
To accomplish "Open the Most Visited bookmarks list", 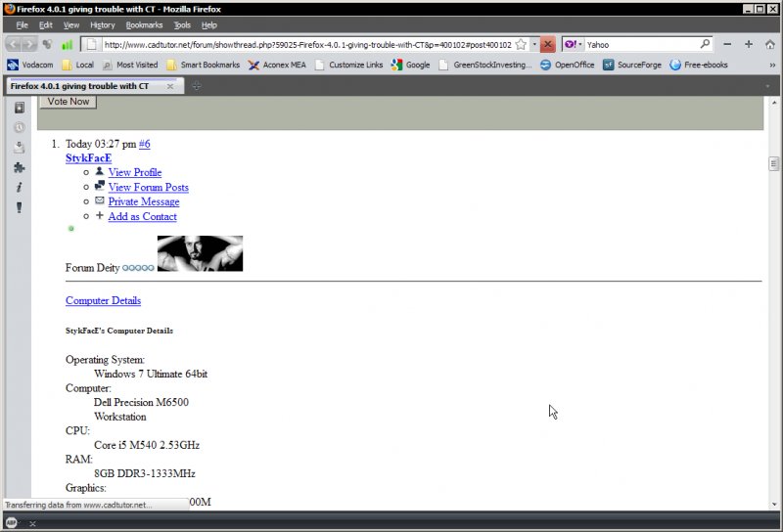I will [x=130, y=65].
